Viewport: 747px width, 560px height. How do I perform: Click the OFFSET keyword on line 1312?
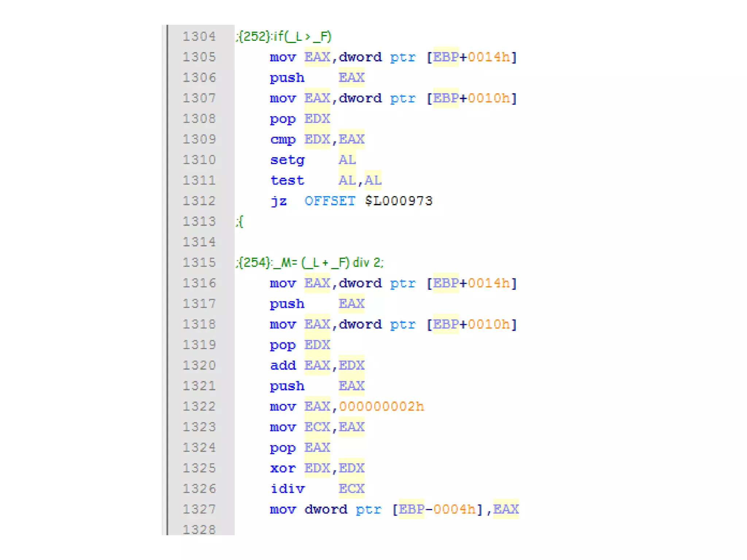point(330,201)
